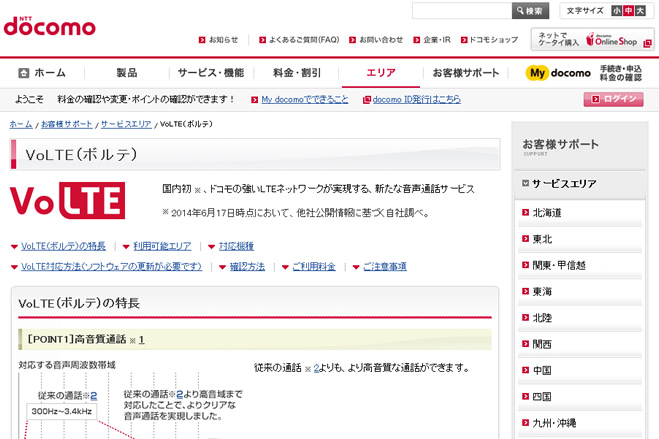Select 東北 in sidebar

tap(542, 239)
